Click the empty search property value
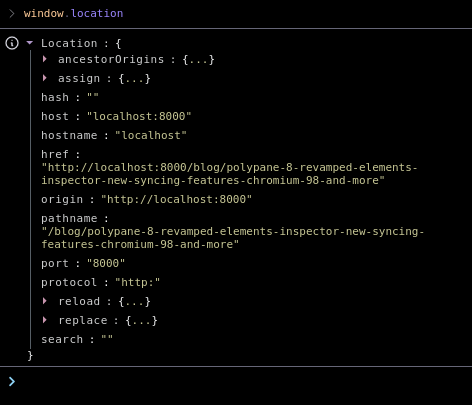 pos(107,339)
